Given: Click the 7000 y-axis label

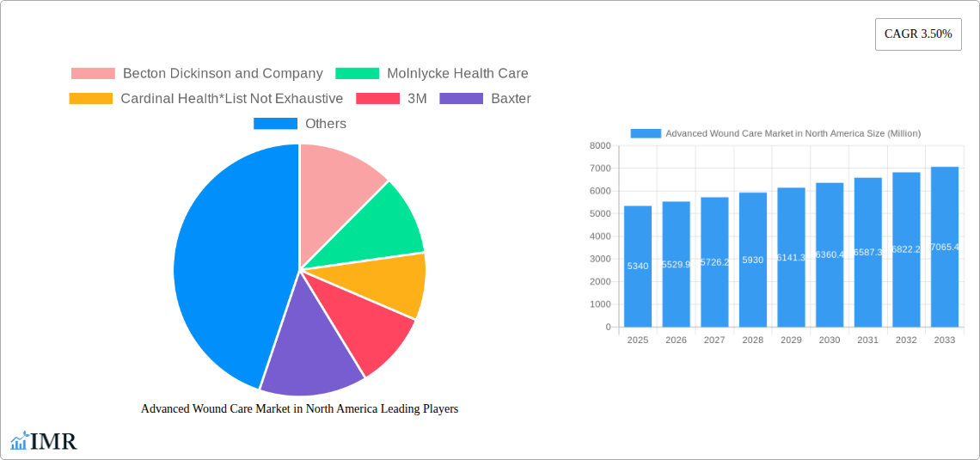Looking at the screenshot, I should (600, 169).
